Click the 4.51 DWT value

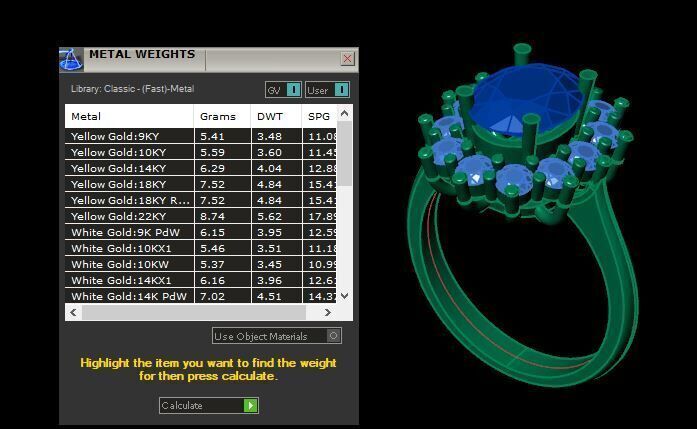[269, 297]
